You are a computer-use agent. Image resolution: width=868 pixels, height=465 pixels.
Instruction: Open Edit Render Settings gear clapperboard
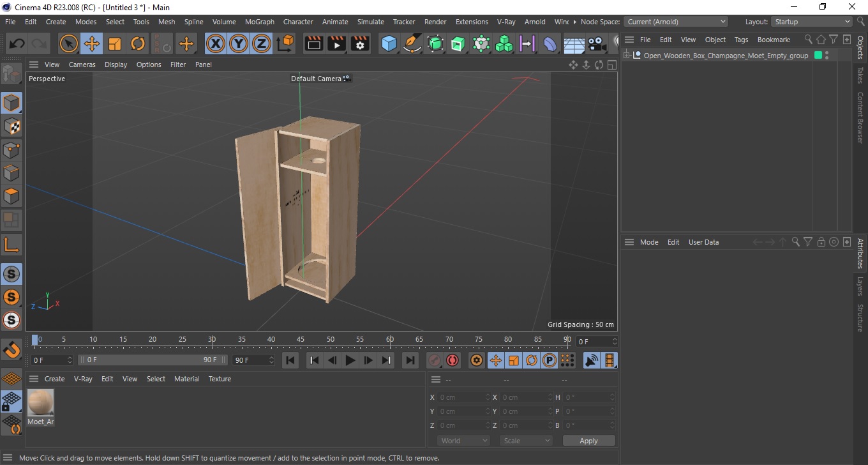coord(360,44)
